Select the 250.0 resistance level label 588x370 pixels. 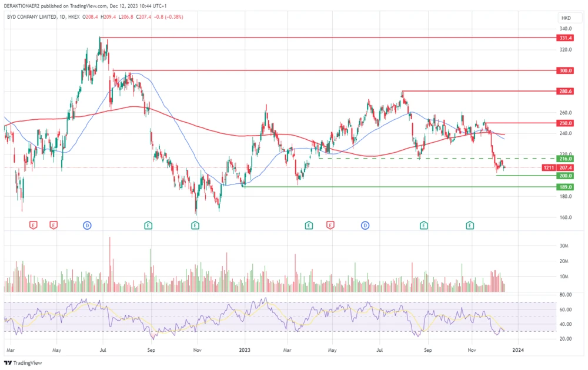coord(565,123)
